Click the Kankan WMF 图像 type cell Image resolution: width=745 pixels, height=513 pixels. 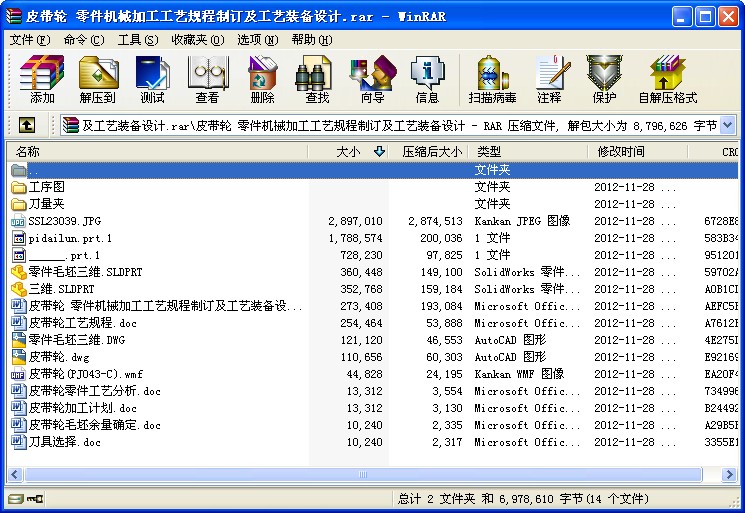tap(519, 374)
